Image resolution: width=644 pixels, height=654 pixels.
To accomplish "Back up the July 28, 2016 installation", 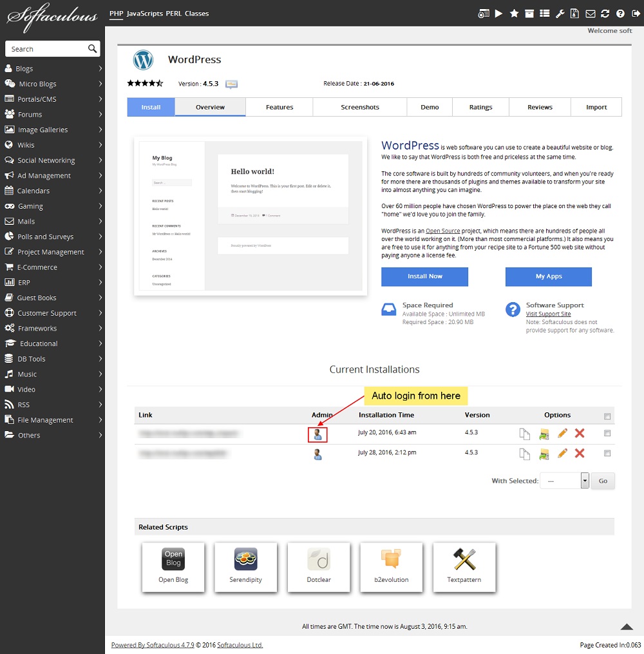I will pyautogui.click(x=544, y=454).
